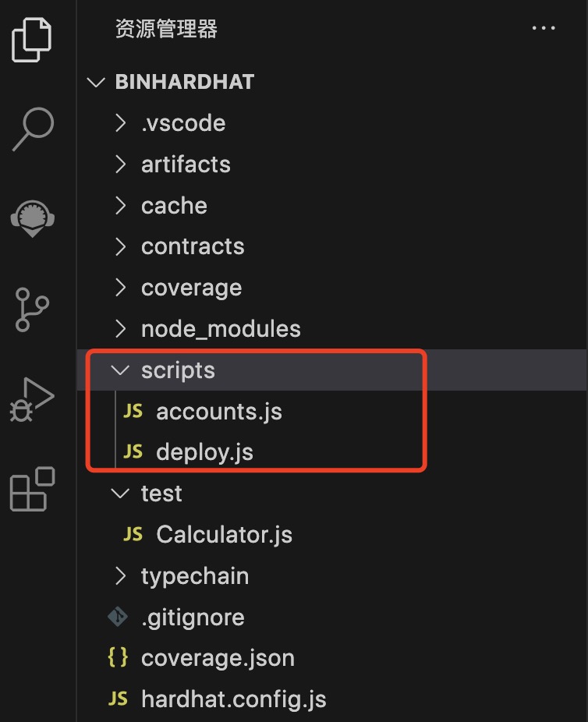Viewport: 588px width, 722px height.
Task: Open the Explorer view in activity bar
Action: point(33,39)
